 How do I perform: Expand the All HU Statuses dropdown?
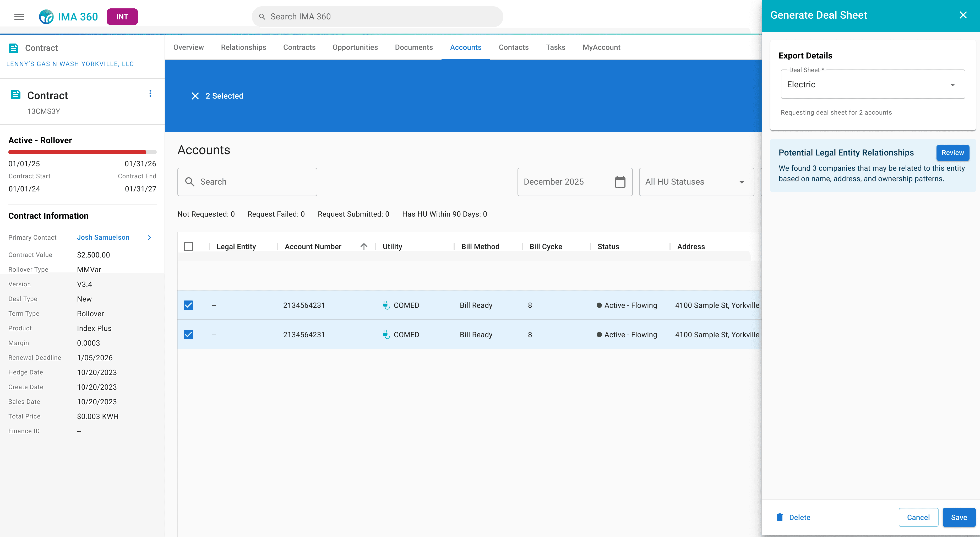696,182
